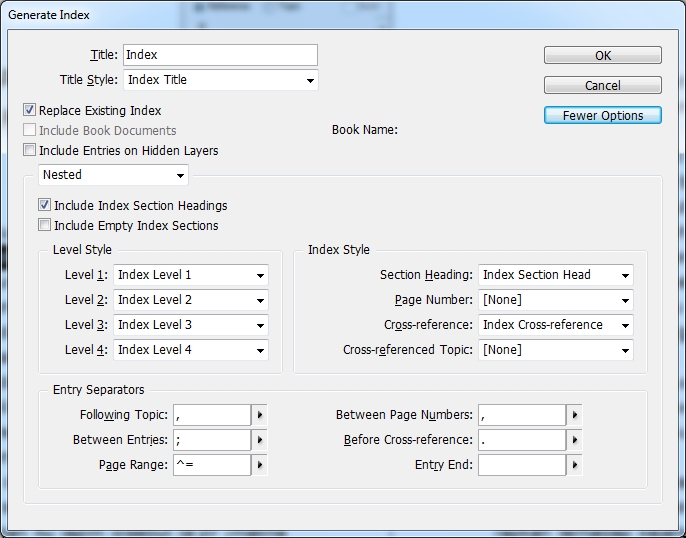This screenshot has height=538, width=686.
Task: Open the Level 4 style dropdown
Action: pos(191,349)
